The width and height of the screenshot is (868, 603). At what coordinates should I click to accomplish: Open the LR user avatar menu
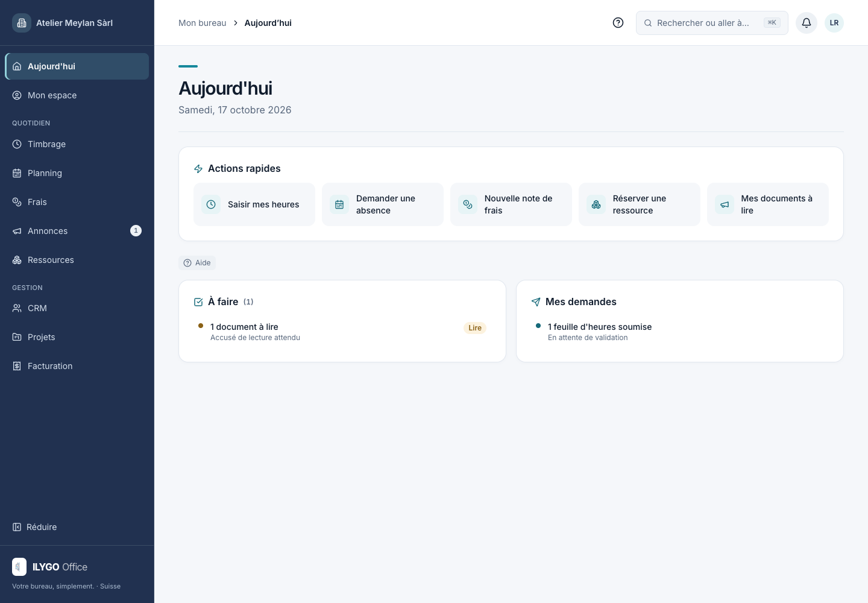pyautogui.click(x=834, y=23)
